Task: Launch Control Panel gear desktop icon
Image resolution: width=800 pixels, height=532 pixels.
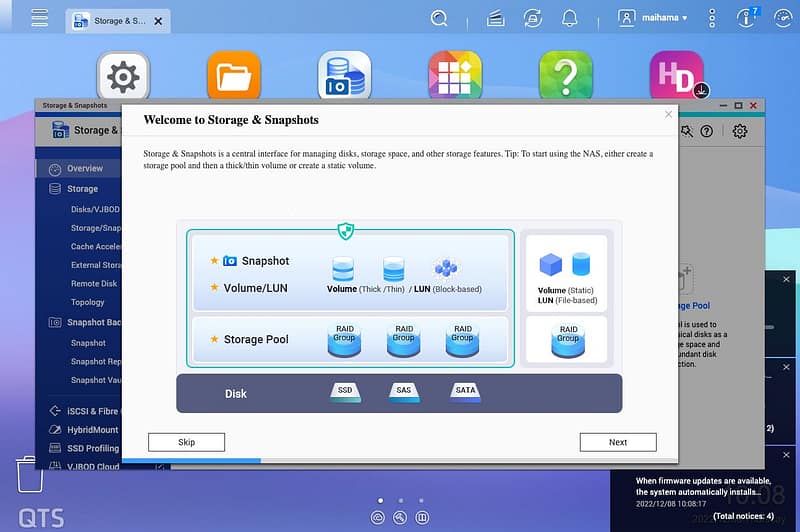Action: pos(123,75)
